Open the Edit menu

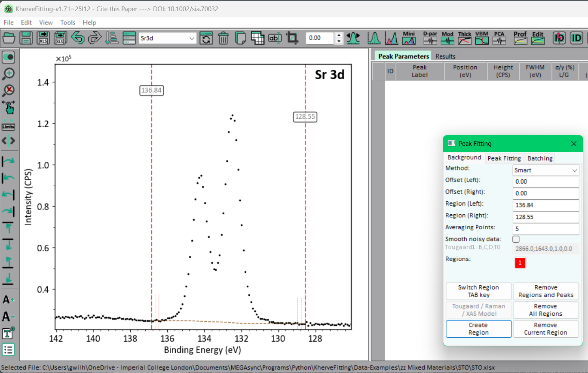point(26,22)
